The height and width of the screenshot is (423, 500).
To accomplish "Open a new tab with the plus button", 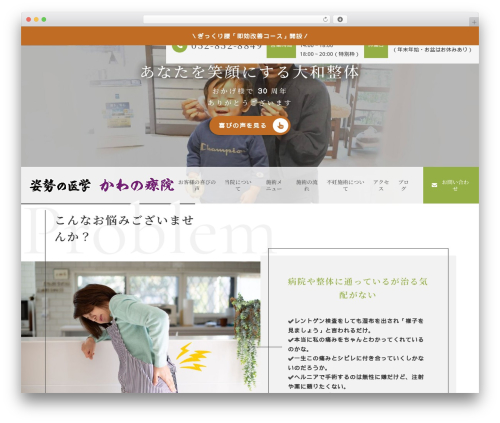I will tap(474, 22).
